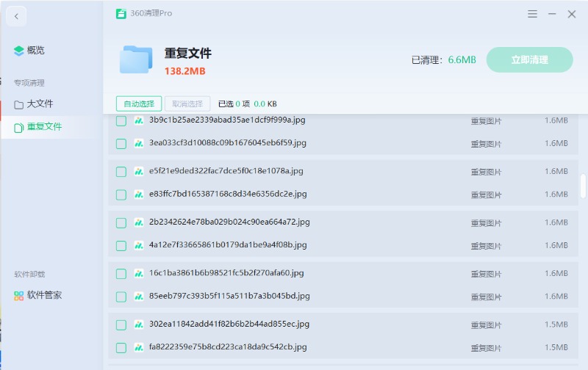Click the 360清理Pro app logo icon
Screen dimensions: 588x370
[x=121, y=14]
